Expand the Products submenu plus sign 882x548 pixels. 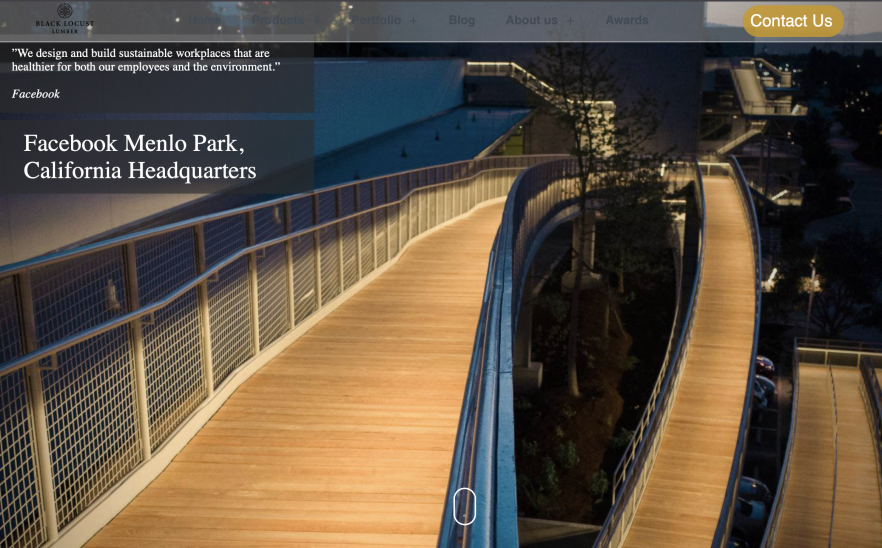tap(317, 21)
